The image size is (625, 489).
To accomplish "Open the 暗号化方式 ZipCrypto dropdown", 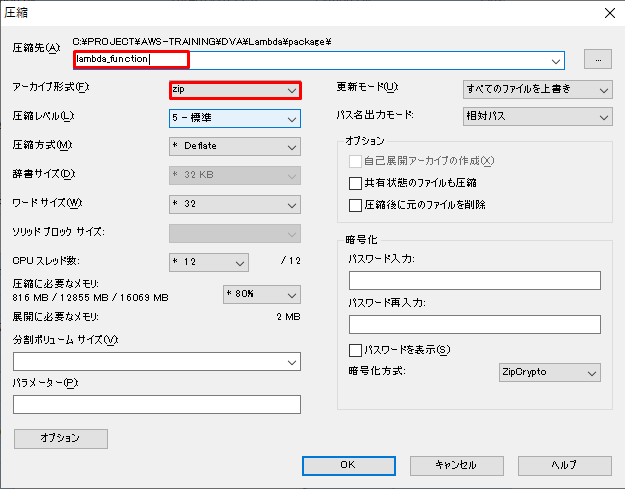I will [x=549, y=373].
